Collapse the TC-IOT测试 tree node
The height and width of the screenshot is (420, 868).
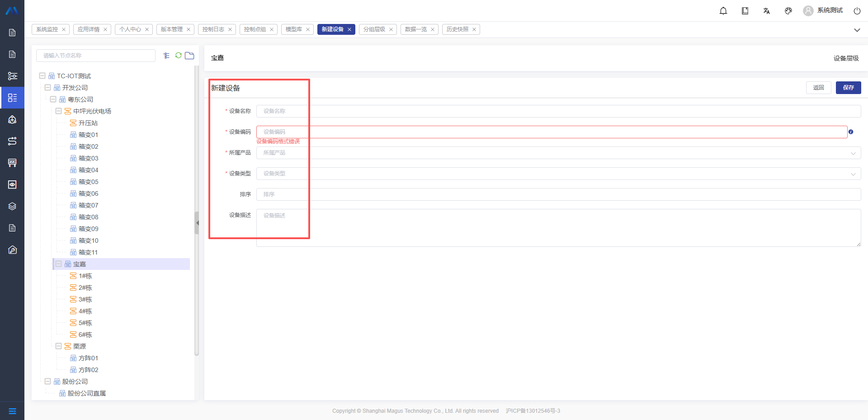42,76
